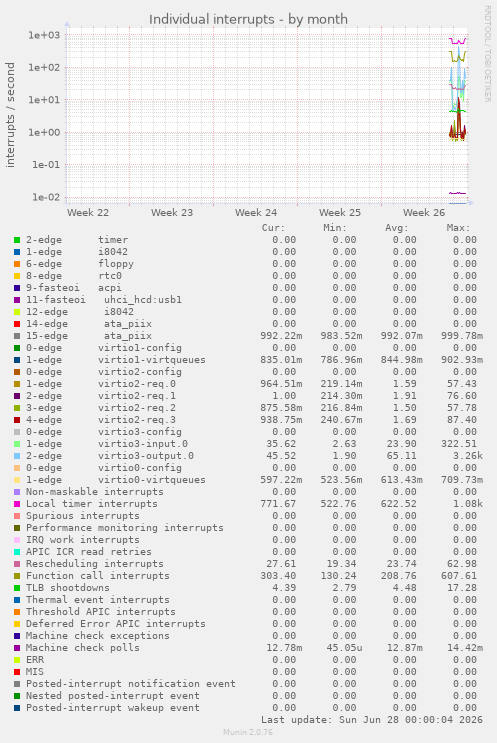This screenshot has width=497, height=743.
Task: Click the olive Function call interrupts swatch
Action: tap(17, 576)
